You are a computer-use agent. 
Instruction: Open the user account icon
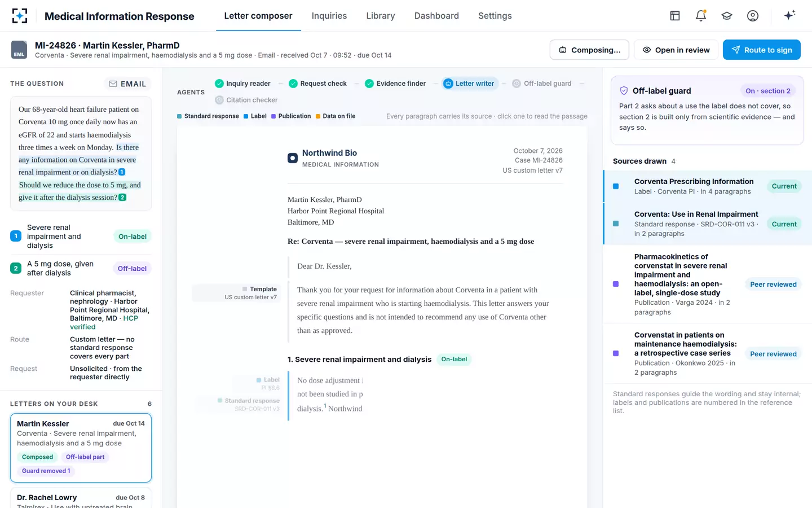tap(753, 16)
